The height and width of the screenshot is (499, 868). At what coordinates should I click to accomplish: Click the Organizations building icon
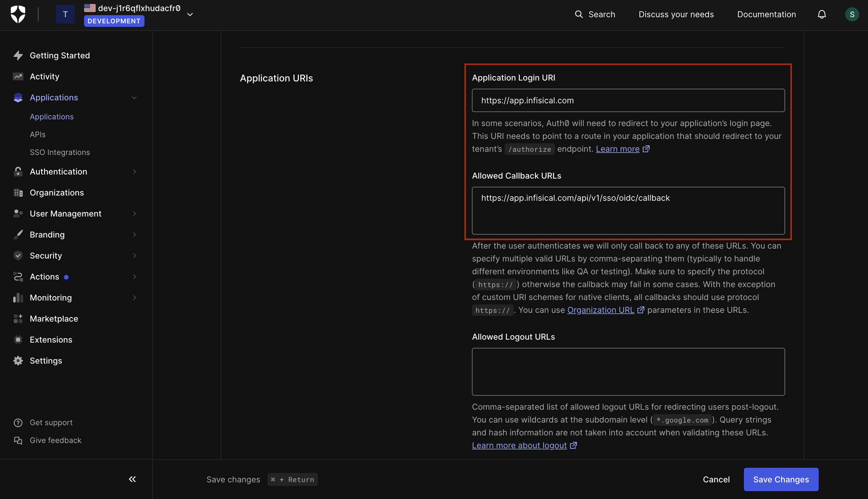coord(18,193)
